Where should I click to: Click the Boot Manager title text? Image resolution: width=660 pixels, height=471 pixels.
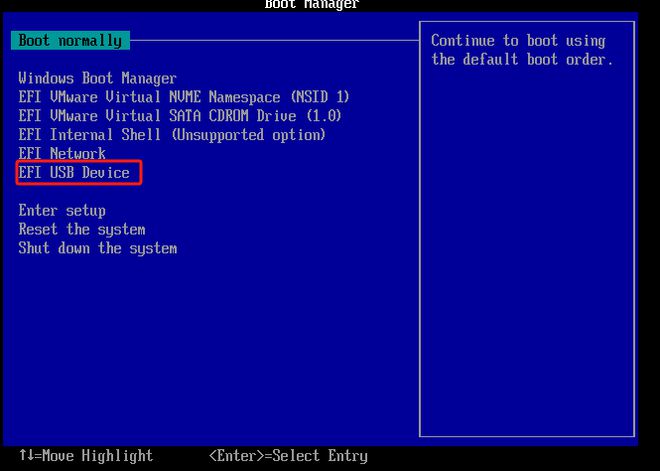[x=312, y=5]
